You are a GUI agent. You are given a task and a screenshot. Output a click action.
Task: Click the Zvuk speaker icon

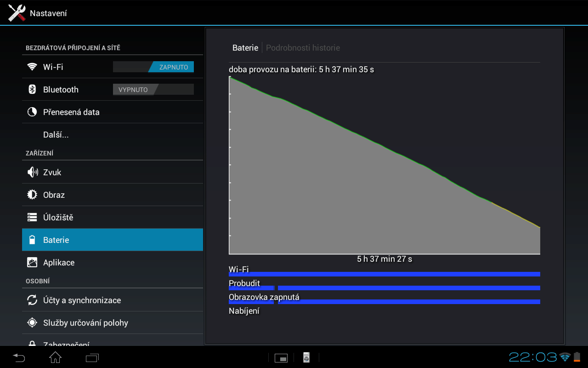(32, 172)
